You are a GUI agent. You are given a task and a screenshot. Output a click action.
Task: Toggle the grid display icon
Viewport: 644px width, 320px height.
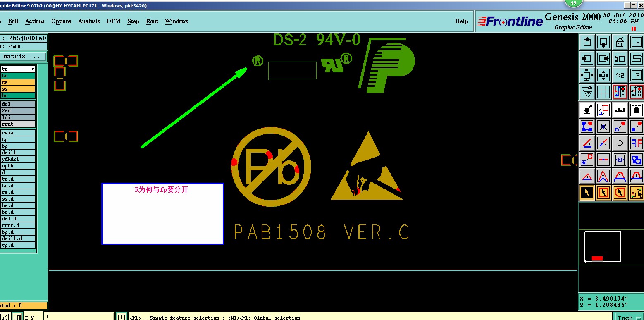click(x=603, y=92)
